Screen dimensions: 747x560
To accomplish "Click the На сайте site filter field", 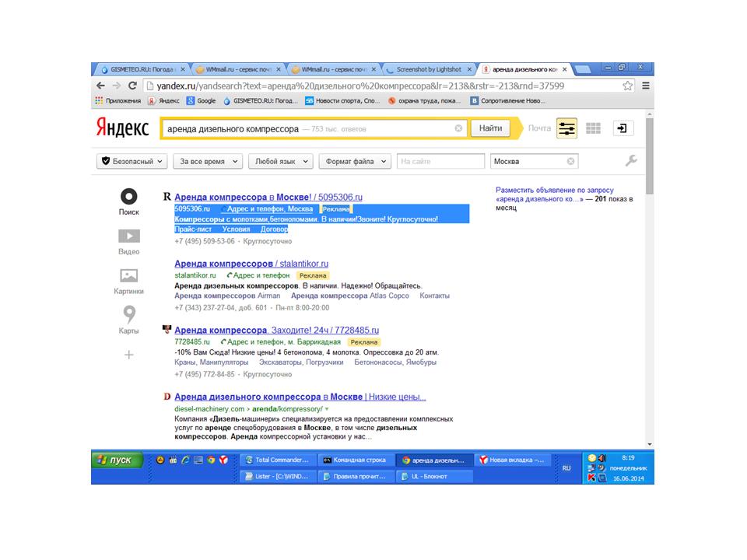I will coord(440,162).
